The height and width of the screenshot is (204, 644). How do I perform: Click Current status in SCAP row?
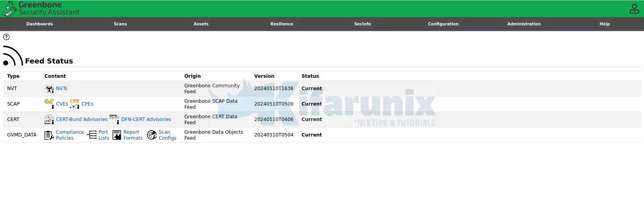pos(311,104)
